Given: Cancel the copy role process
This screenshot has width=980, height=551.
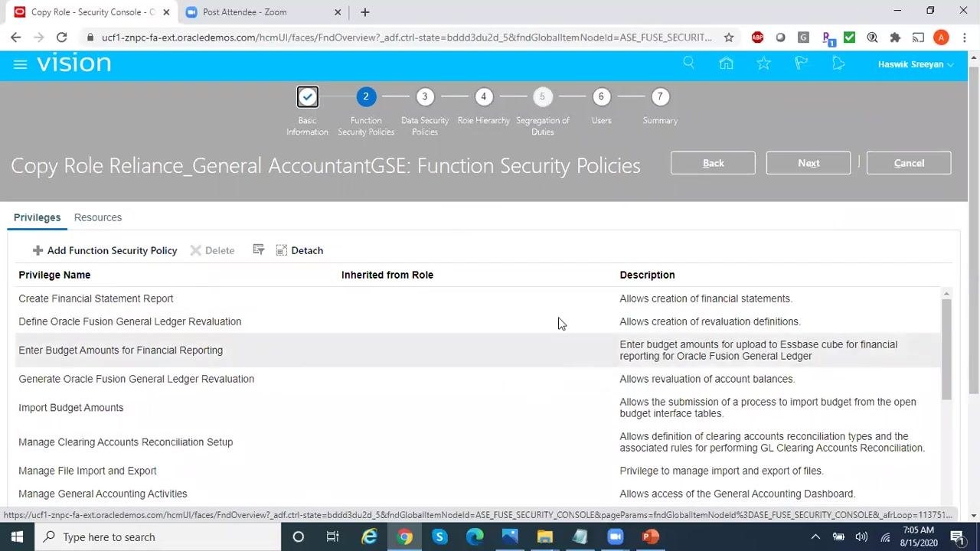Looking at the screenshot, I should [909, 163].
